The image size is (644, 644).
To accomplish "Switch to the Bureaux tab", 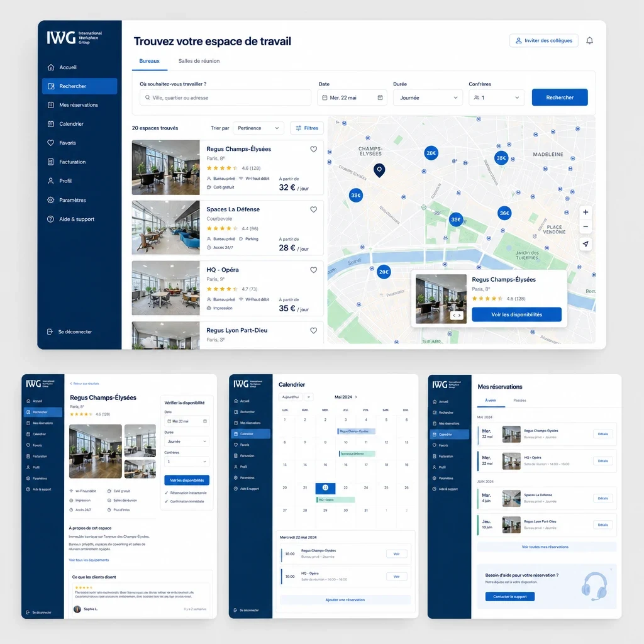I will coord(149,61).
